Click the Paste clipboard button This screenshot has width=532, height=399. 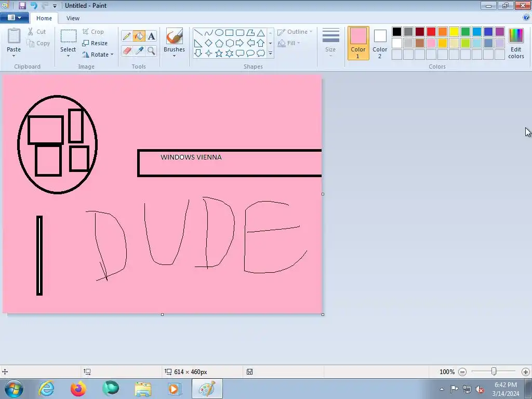click(14, 36)
